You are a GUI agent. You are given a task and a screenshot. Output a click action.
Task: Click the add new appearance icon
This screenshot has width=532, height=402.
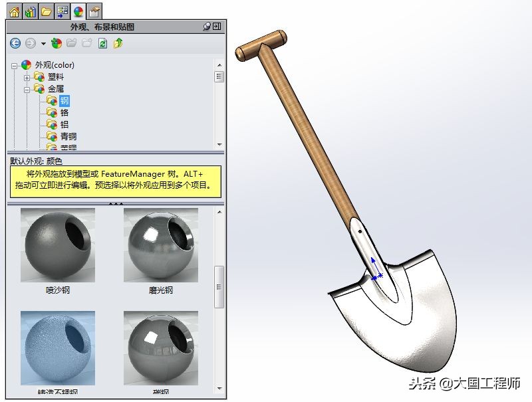(56, 44)
